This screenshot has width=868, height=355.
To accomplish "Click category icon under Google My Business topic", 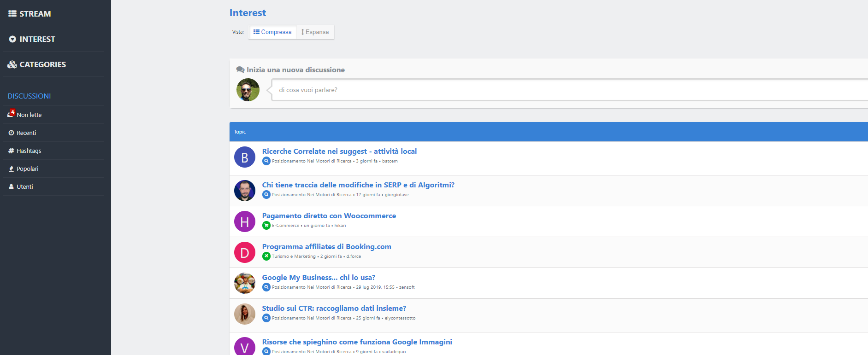I will [x=266, y=287].
